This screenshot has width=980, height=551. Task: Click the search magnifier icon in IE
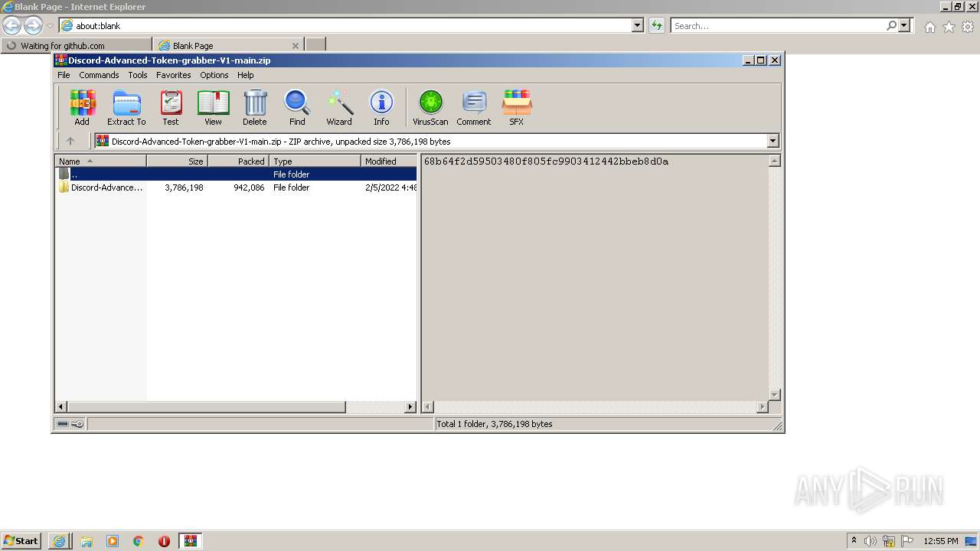pyautogui.click(x=891, y=25)
